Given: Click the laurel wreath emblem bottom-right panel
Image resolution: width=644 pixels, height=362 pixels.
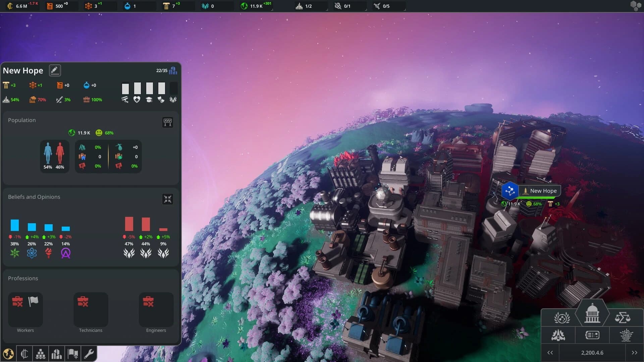Looking at the screenshot, I should coord(562,318).
